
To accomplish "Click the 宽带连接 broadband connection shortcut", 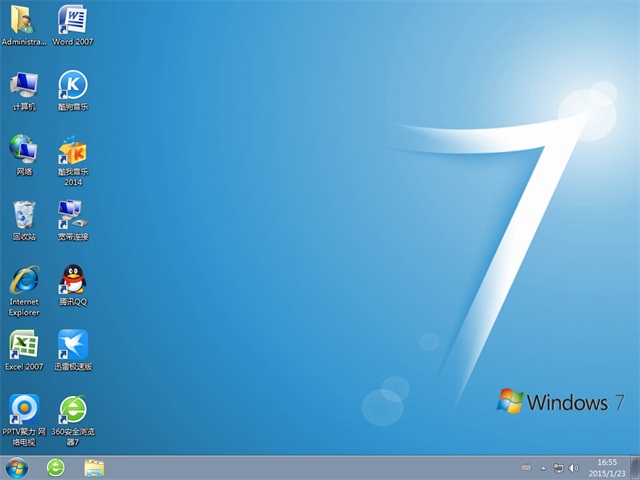I will click(72, 214).
